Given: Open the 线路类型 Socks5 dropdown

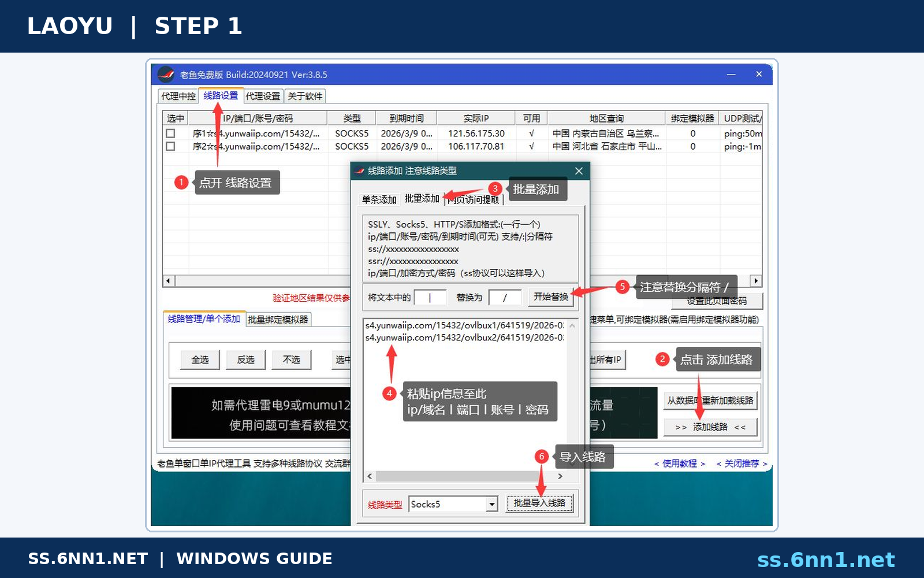Looking at the screenshot, I should pyautogui.click(x=491, y=504).
